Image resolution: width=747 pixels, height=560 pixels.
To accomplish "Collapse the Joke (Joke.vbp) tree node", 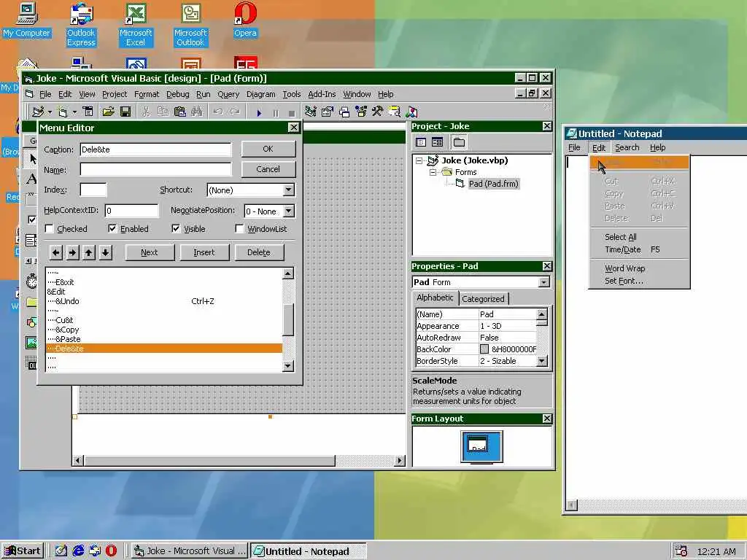I will pos(419,160).
